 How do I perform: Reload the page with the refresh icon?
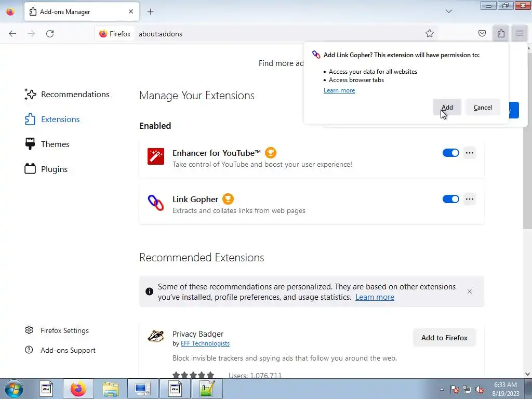50,34
